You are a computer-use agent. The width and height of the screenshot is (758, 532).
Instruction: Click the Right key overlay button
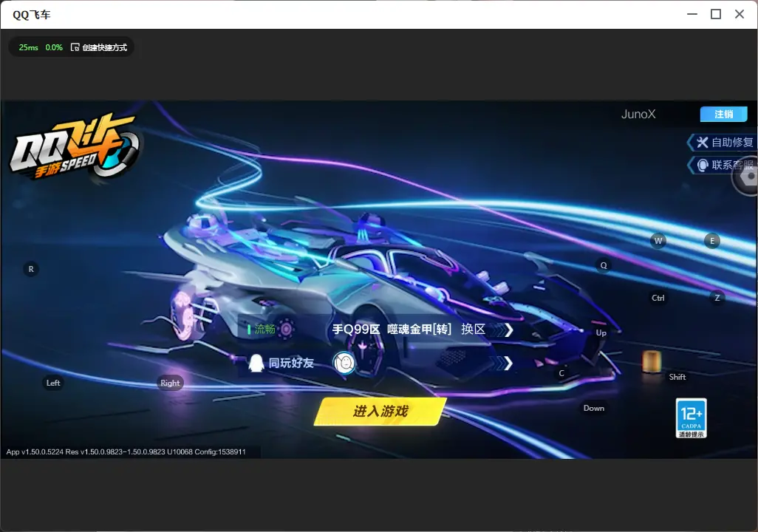170,383
